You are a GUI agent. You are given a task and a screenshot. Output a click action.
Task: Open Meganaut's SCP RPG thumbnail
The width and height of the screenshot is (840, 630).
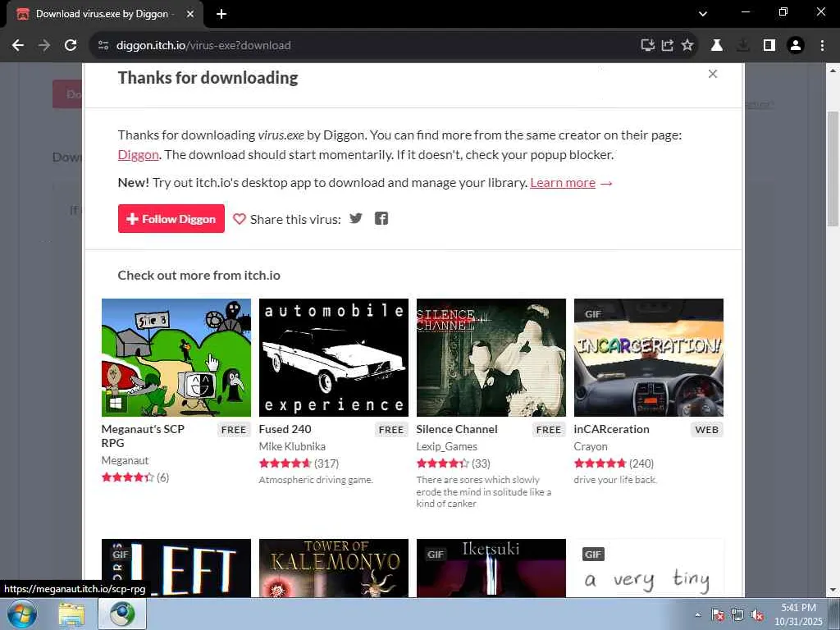click(176, 358)
